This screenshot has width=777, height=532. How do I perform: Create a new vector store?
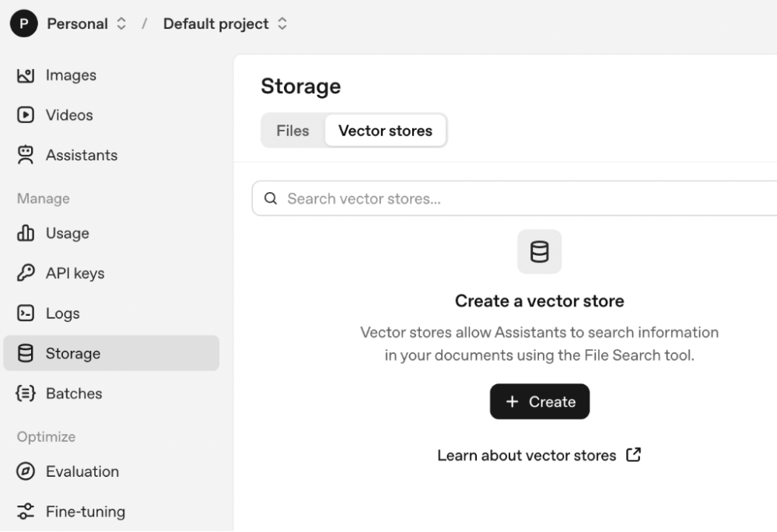539,401
